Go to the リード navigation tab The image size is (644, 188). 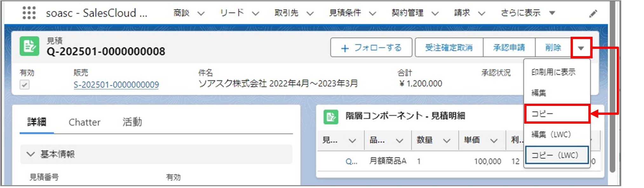(x=232, y=13)
